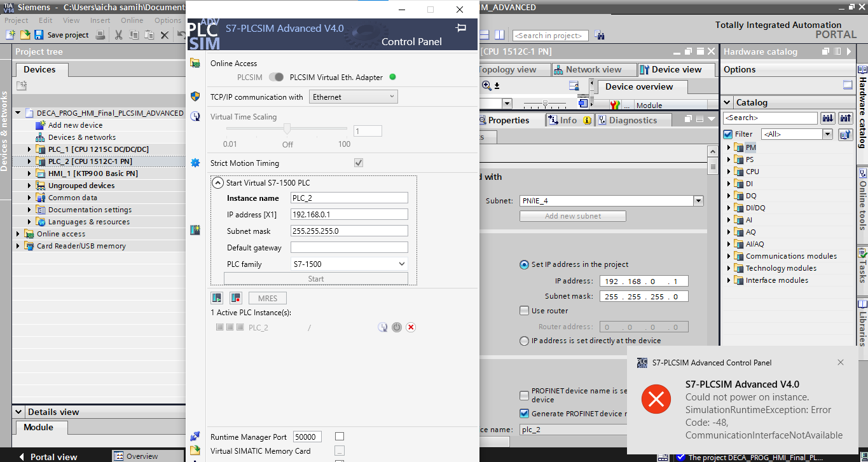This screenshot has width=868, height=462.
Task: Adjust the device view zoom slider
Action: (x=546, y=103)
